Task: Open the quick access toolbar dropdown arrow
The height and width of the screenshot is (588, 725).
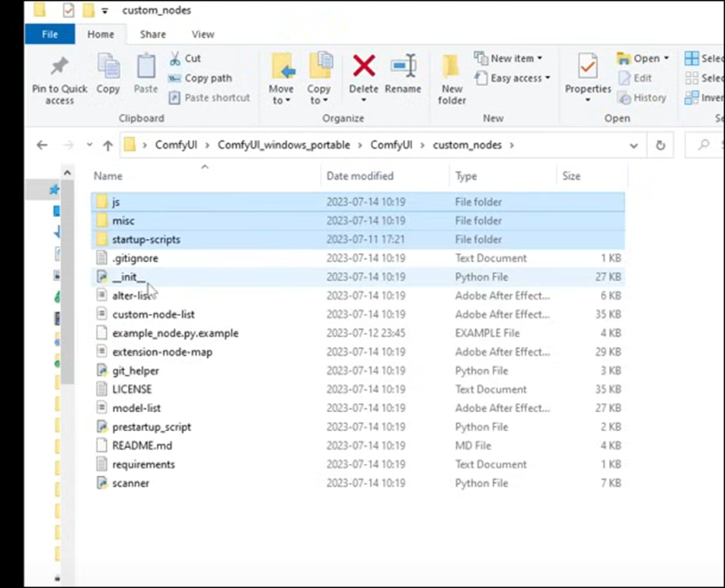Action: (105, 11)
